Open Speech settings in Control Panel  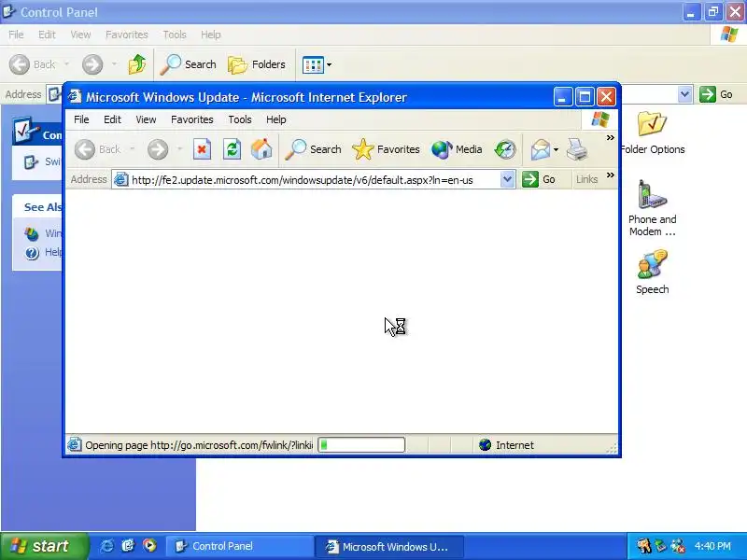click(652, 272)
